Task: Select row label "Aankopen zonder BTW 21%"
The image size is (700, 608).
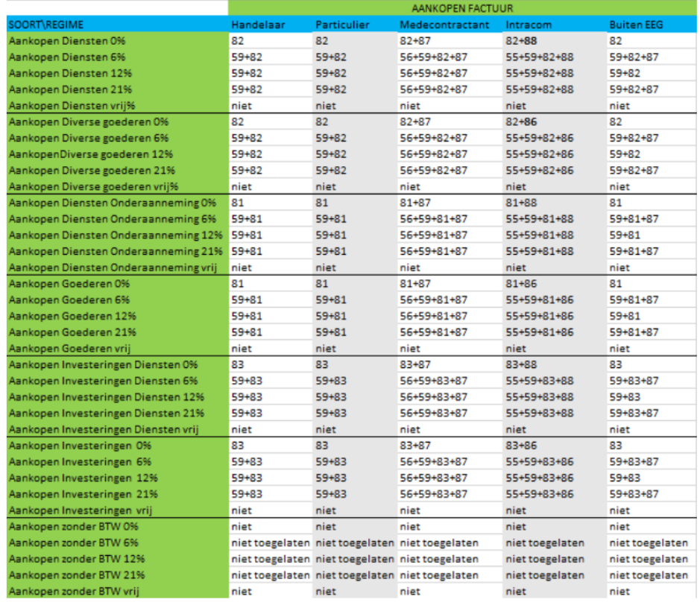Action: 77,575
